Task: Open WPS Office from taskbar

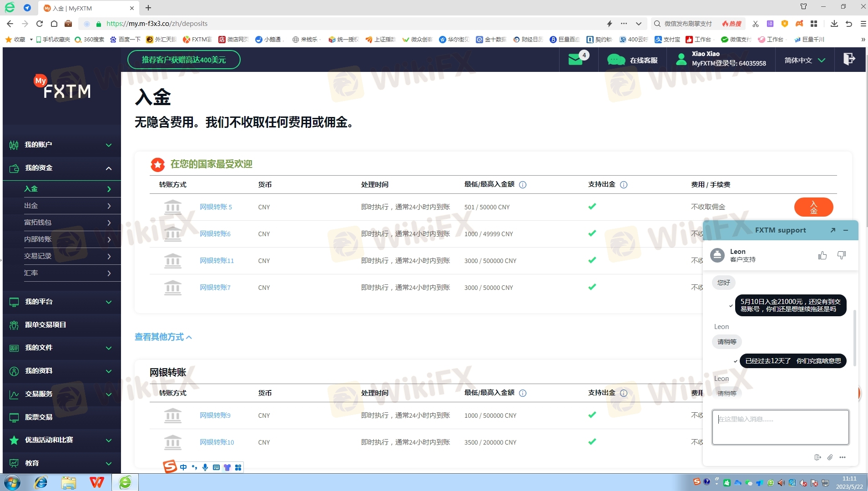Action: pos(96,482)
